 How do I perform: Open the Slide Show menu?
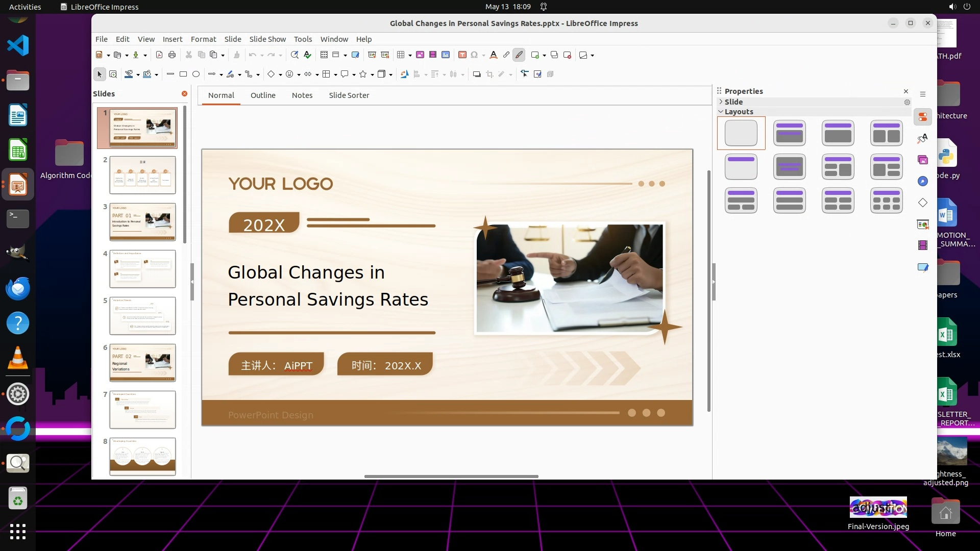point(267,39)
